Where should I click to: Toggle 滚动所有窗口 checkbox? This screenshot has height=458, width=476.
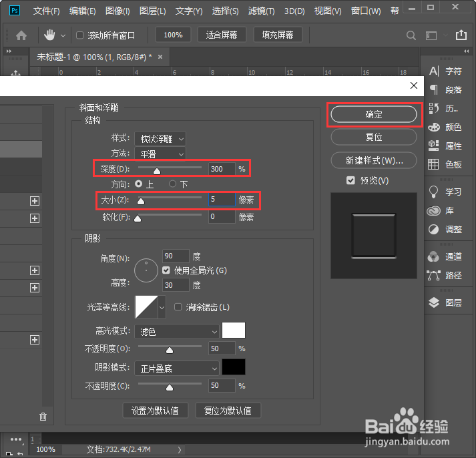point(80,35)
